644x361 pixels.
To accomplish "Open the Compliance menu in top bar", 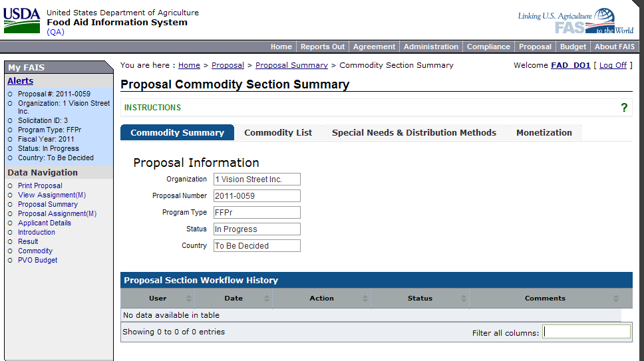I will pos(488,47).
